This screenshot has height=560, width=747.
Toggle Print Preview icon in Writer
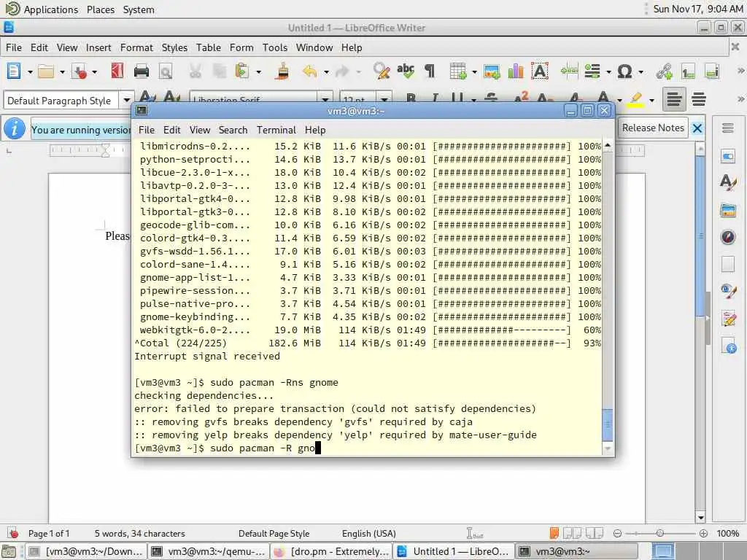point(166,71)
